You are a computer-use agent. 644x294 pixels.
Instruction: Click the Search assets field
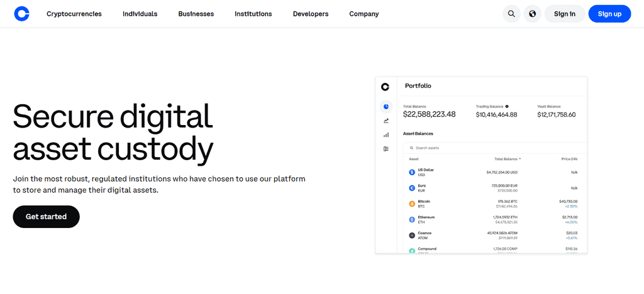(x=495, y=148)
